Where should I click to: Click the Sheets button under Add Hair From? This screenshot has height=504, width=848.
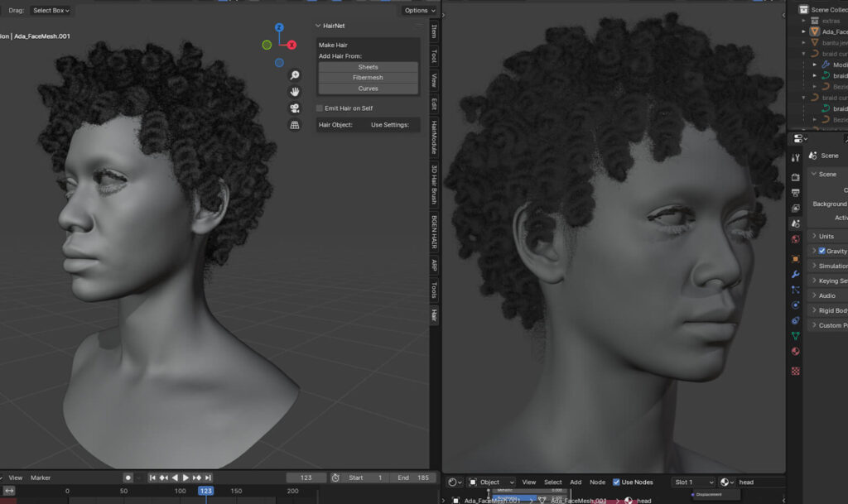pos(367,66)
